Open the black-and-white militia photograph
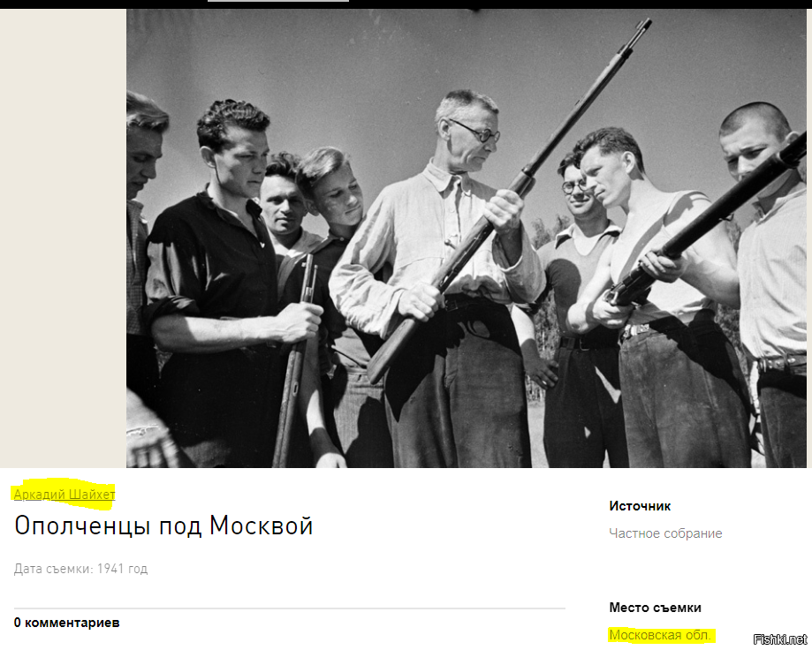Image resolution: width=812 pixels, height=650 pixels. [467, 238]
